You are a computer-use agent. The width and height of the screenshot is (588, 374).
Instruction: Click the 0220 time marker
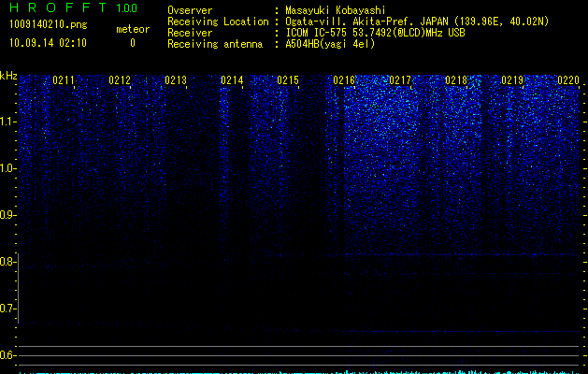568,80
